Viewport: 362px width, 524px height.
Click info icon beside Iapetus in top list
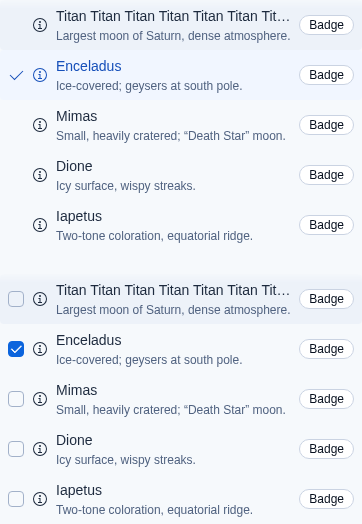tap(40, 225)
